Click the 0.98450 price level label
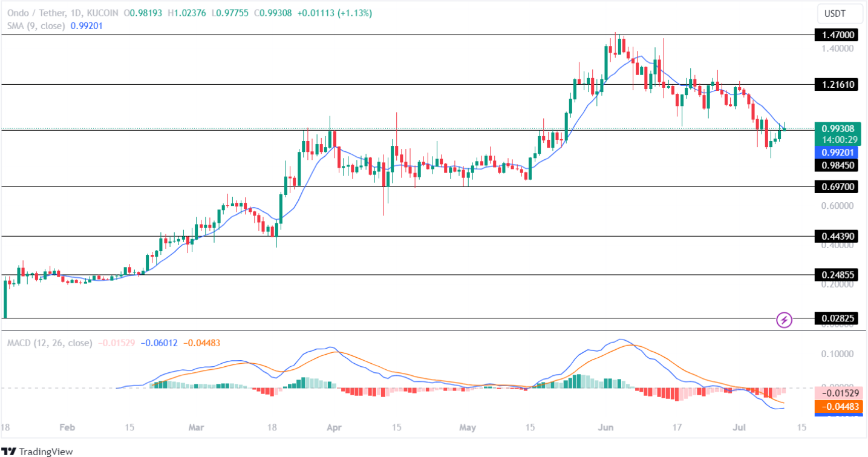The image size is (868, 457). pos(838,165)
